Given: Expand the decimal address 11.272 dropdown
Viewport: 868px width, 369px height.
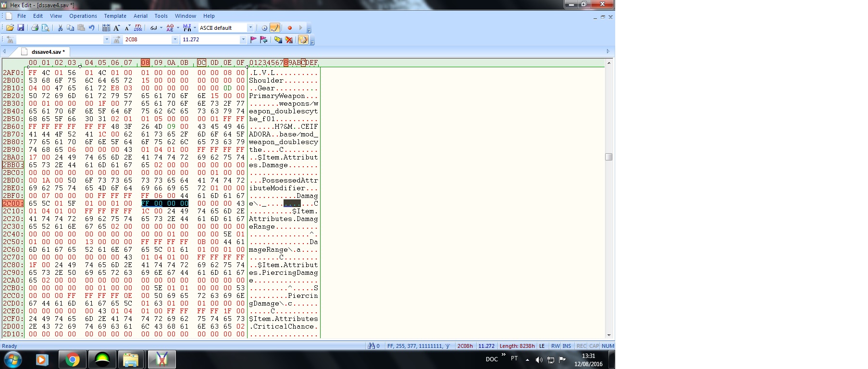Looking at the screenshot, I should [243, 40].
